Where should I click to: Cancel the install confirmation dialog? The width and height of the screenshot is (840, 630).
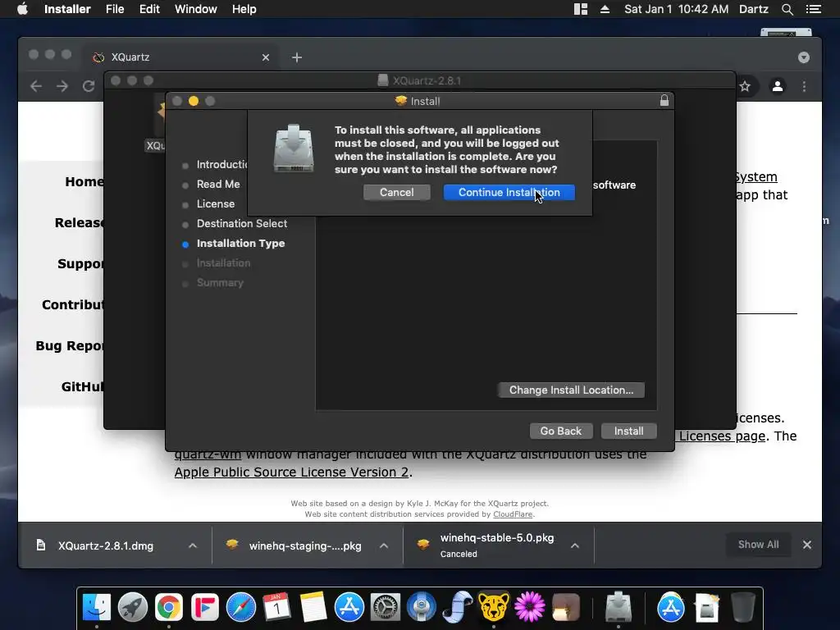click(396, 192)
